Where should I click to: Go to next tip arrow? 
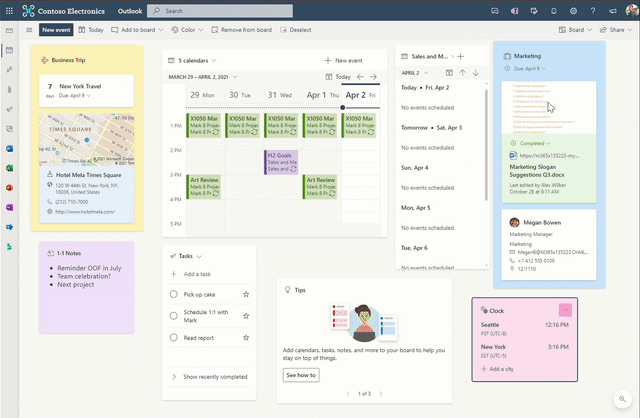click(x=381, y=394)
